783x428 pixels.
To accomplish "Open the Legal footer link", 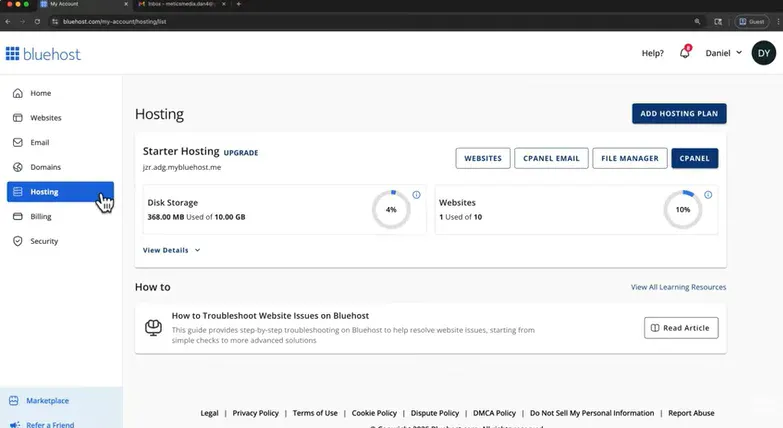I will pyautogui.click(x=209, y=413).
